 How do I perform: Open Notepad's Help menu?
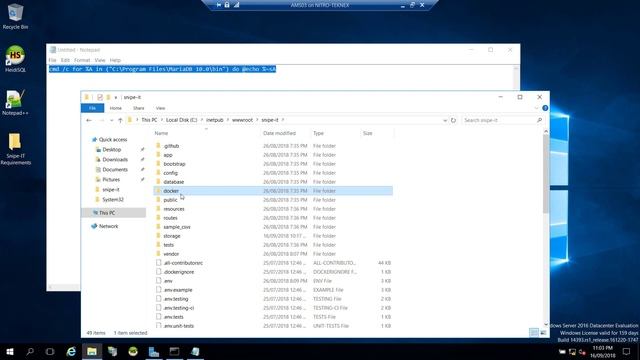[115, 60]
